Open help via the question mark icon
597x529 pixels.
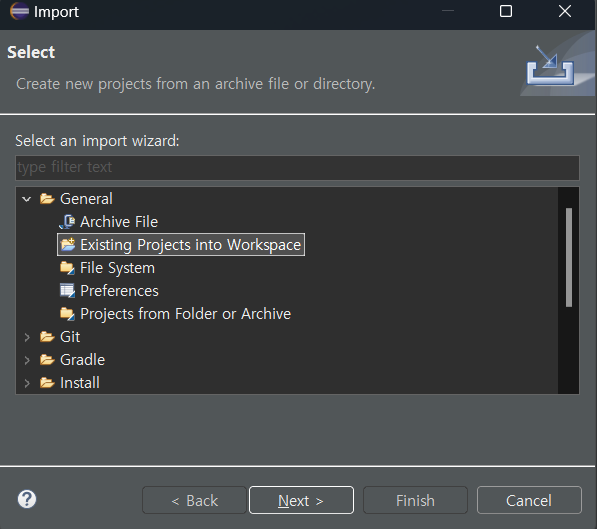point(27,499)
